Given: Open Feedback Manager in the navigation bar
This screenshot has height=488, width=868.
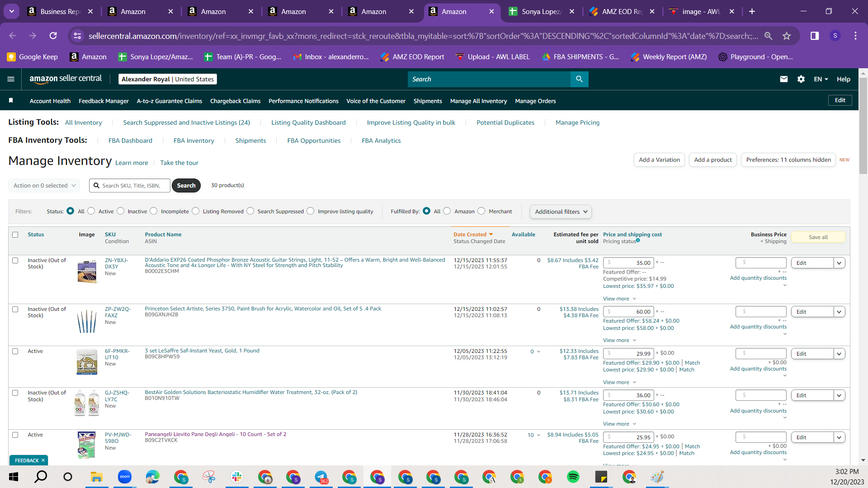Looking at the screenshot, I should coord(104,101).
